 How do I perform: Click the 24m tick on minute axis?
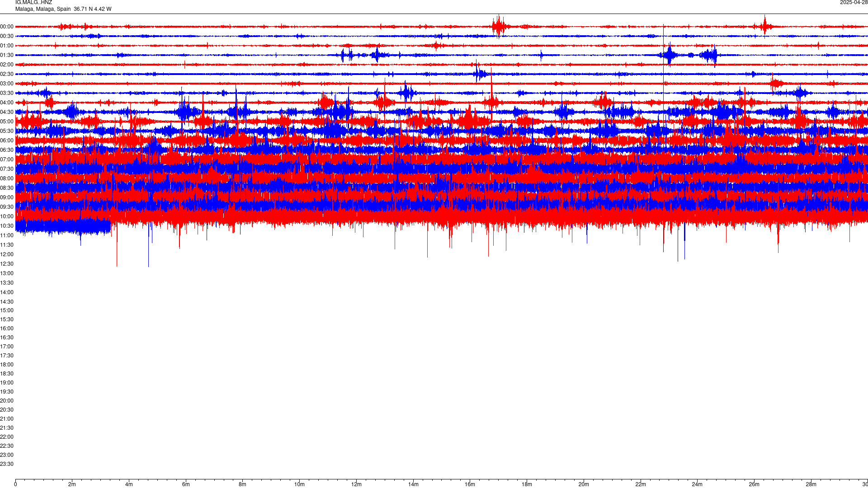pyautogui.click(x=697, y=484)
